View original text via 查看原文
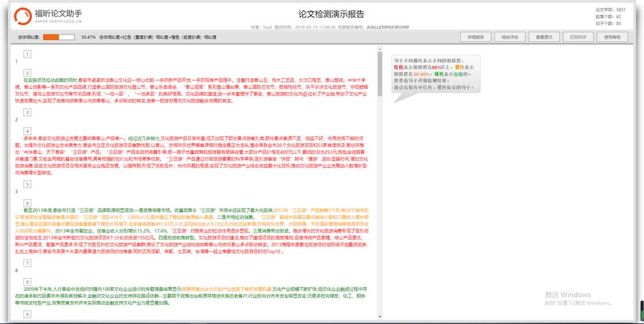The image size is (644, 324). click(x=544, y=37)
